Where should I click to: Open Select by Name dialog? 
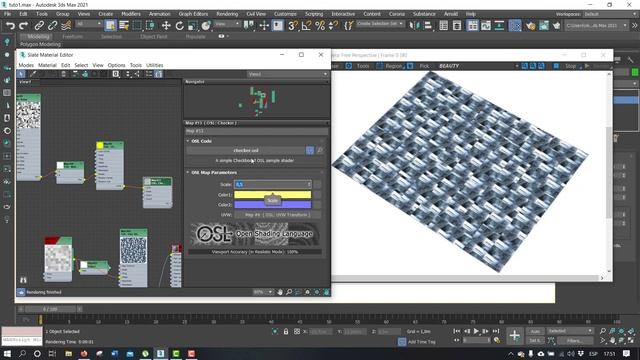[x=124, y=26]
